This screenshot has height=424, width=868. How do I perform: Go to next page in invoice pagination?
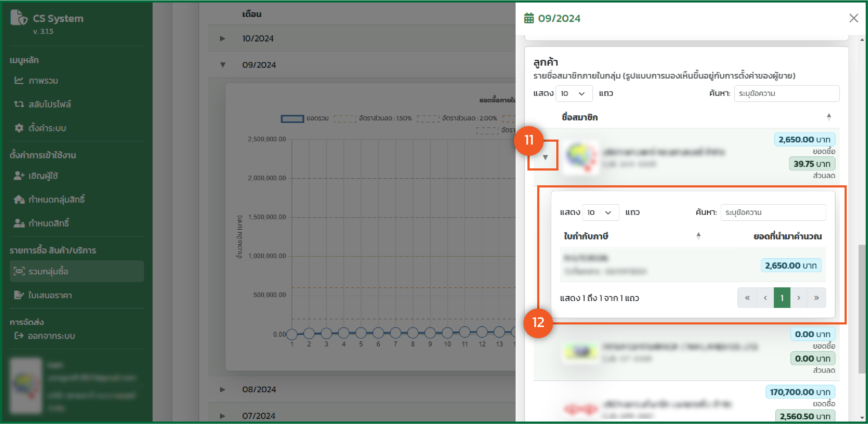tap(799, 298)
